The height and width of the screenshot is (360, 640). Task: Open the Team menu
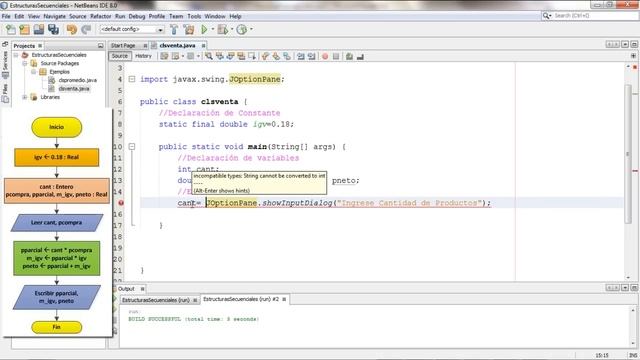coord(176,16)
